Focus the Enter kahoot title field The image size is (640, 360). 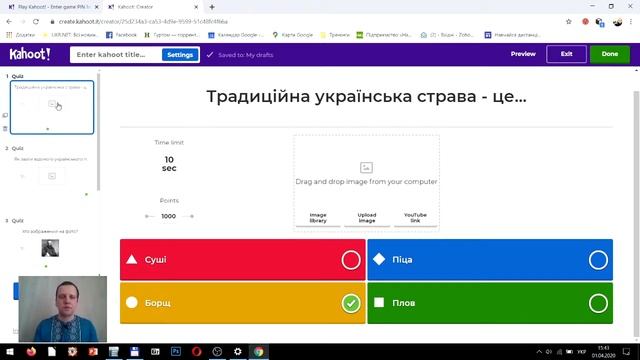[x=116, y=55]
